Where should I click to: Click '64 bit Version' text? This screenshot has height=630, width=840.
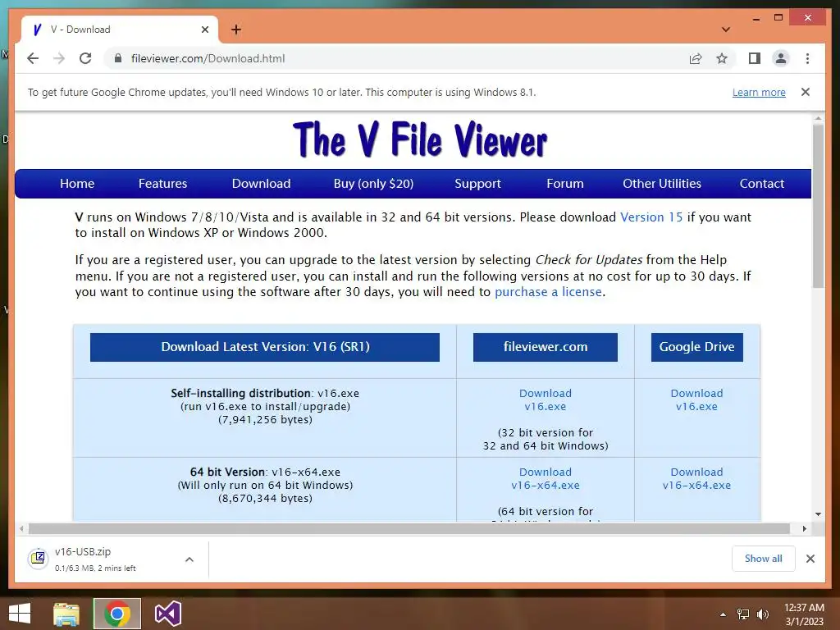tap(228, 472)
